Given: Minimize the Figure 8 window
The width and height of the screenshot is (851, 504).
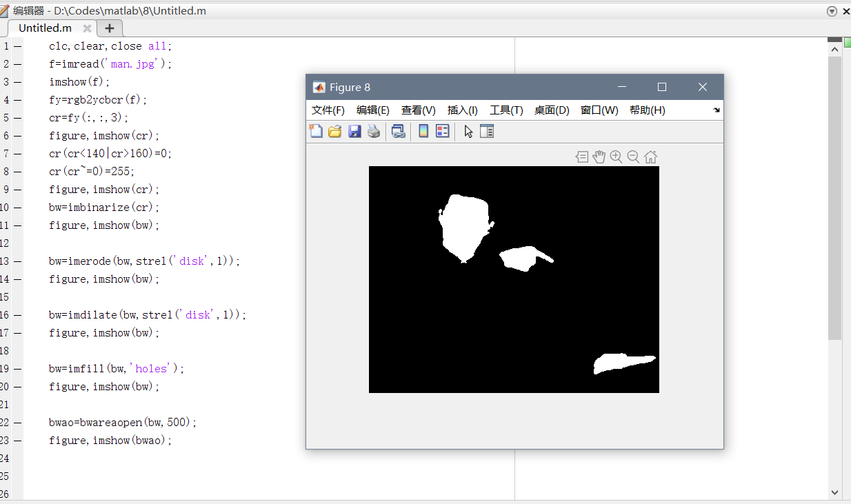Looking at the screenshot, I should coord(622,87).
